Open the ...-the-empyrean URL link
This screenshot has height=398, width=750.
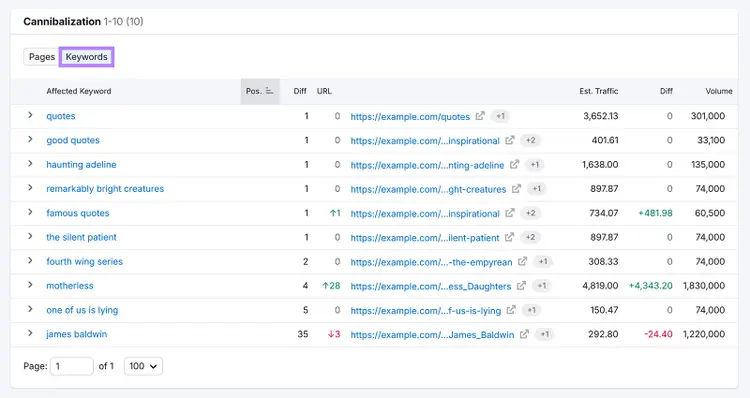[431, 262]
